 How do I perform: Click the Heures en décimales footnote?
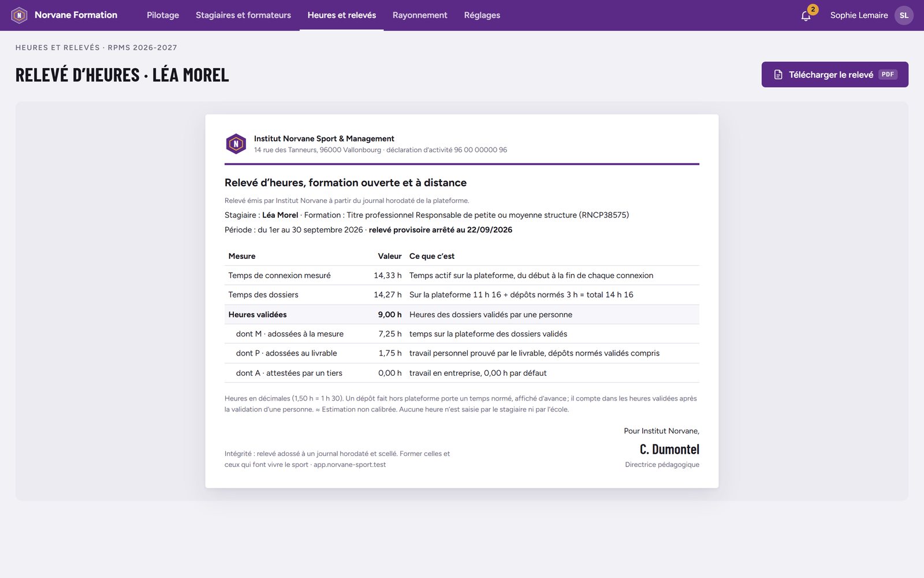461,404
